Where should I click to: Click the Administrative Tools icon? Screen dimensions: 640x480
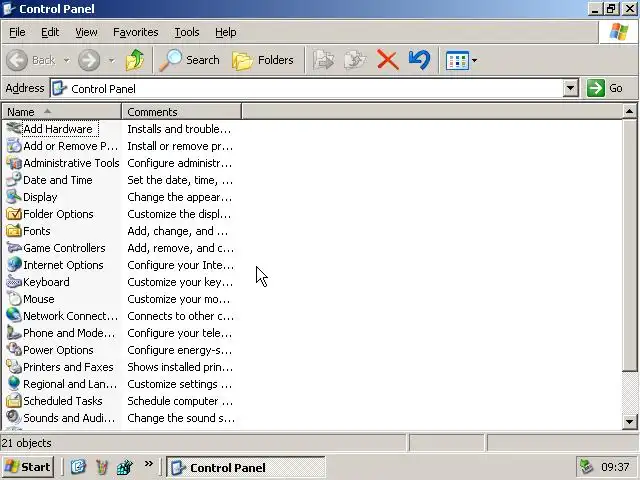click(x=14, y=163)
